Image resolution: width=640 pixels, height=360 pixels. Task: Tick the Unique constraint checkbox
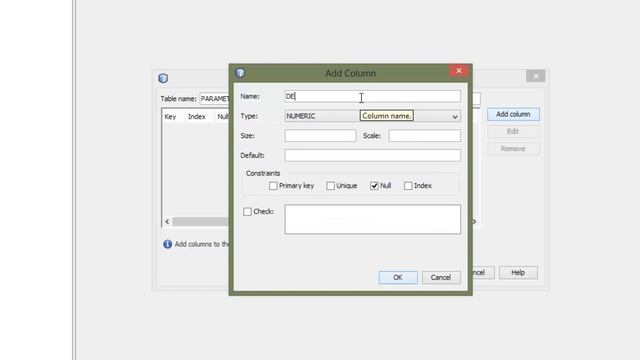pos(330,186)
